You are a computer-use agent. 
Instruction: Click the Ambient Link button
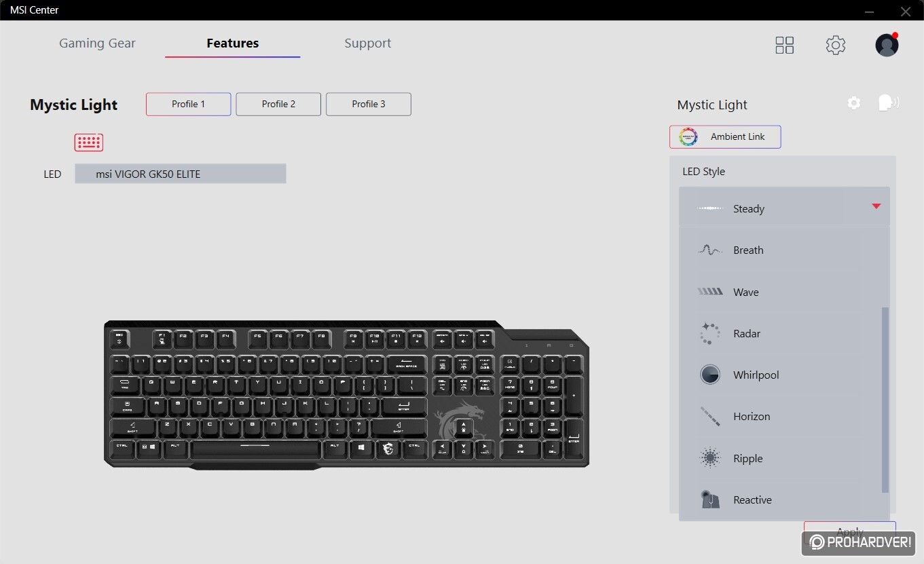pyautogui.click(x=725, y=136)
